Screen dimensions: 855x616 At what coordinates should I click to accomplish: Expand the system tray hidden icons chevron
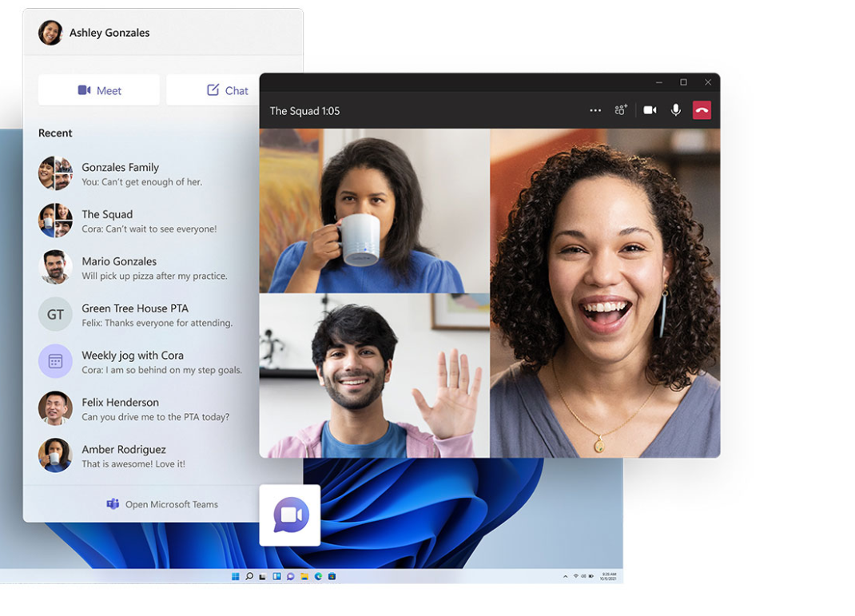tap(566, 576)
